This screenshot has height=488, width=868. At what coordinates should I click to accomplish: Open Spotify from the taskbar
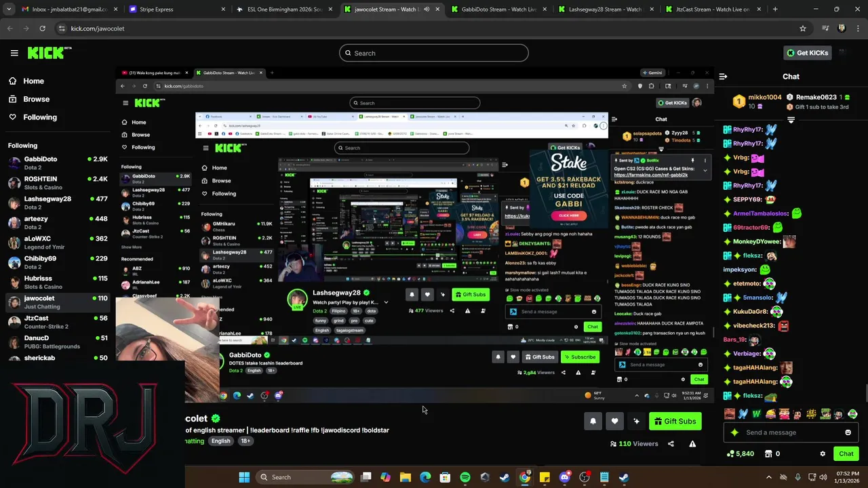[x=465, y=477]
